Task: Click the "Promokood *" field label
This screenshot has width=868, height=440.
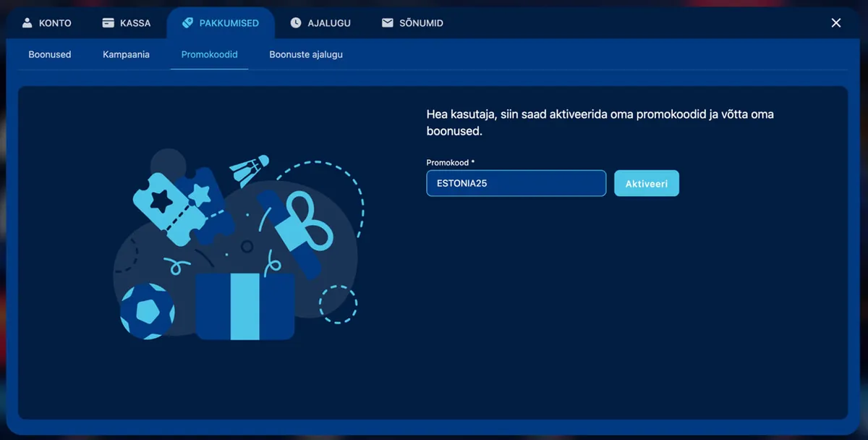Action: pyautogui.click(x=451, y=163)
